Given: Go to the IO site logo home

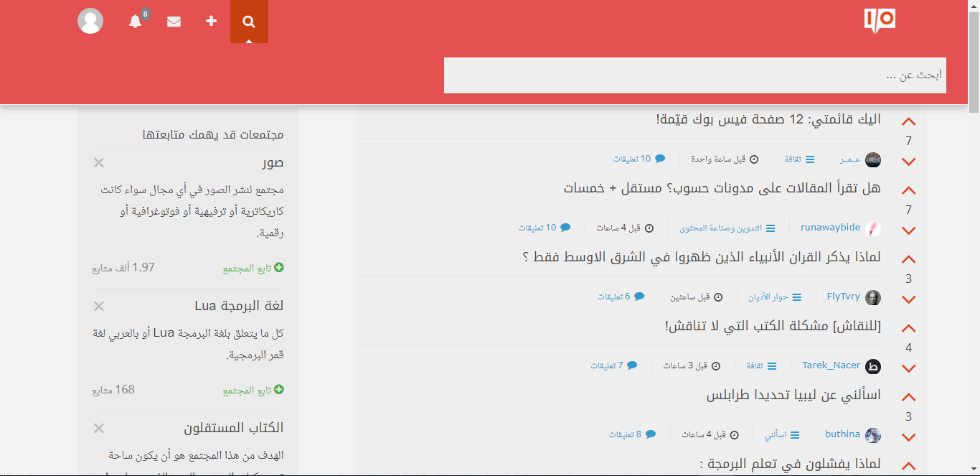Looking at the screenshot, I should click(x=880, y=21).
